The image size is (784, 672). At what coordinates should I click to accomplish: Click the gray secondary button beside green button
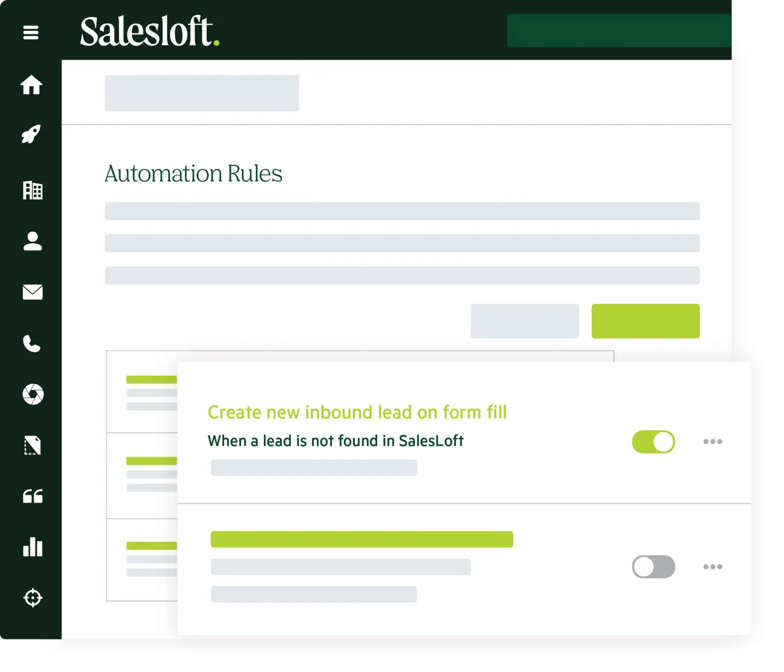click(525, 321)
